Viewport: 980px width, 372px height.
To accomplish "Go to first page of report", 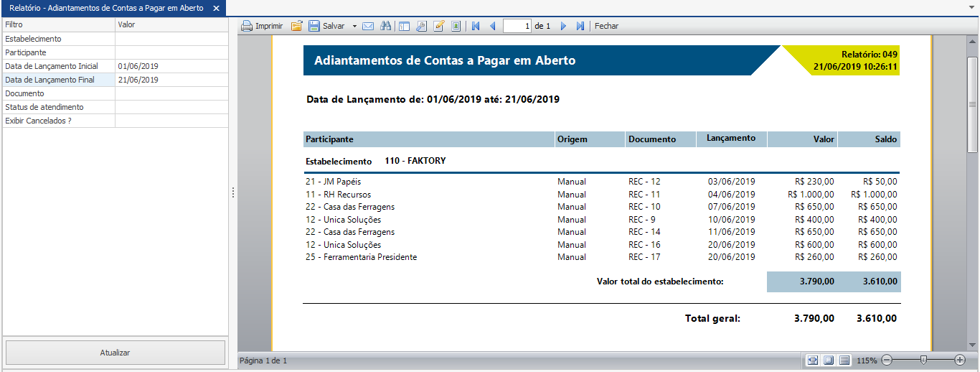I will pyautogui.click(x=475, y=26).
